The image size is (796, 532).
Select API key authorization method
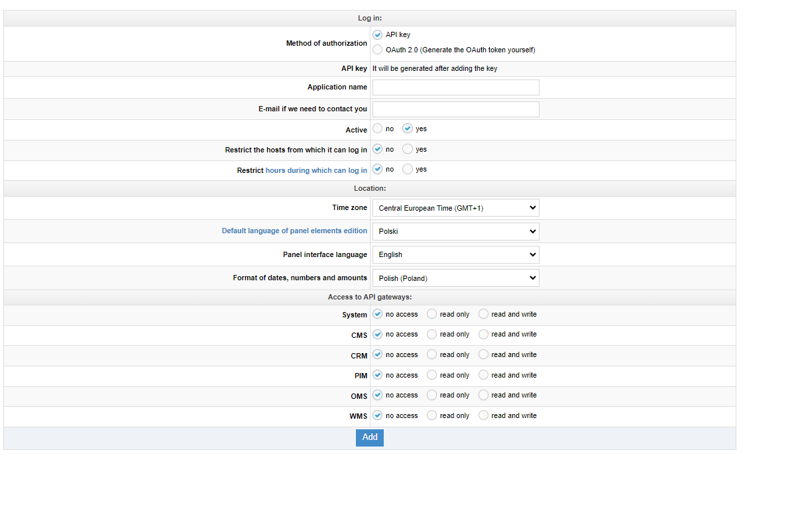[378, 34]
